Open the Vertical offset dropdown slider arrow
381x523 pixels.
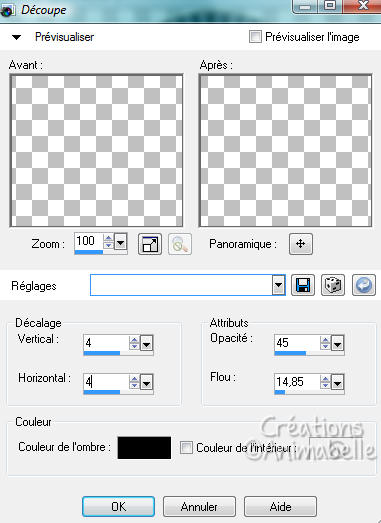(146, 343)
